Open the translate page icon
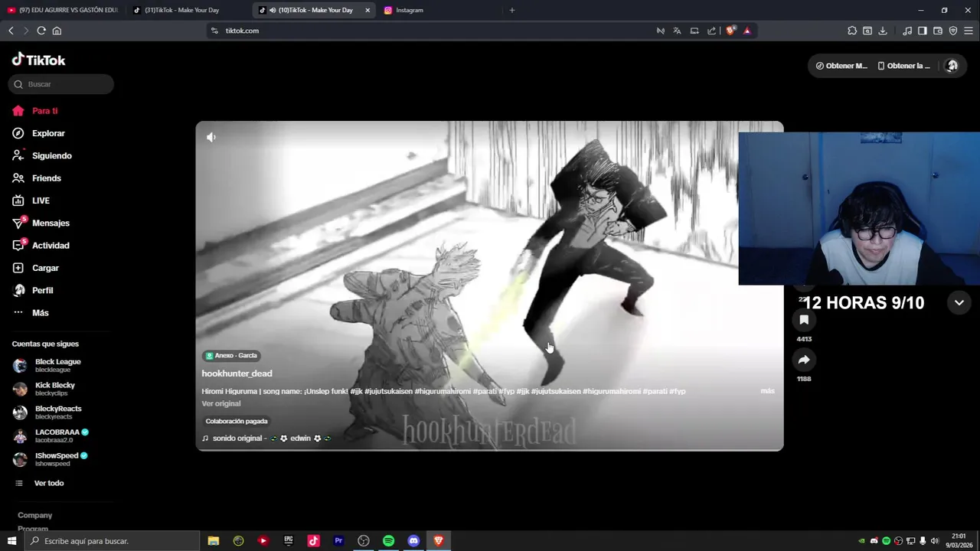The height and width of the screenshot is (551, 980). click(677, 31)
